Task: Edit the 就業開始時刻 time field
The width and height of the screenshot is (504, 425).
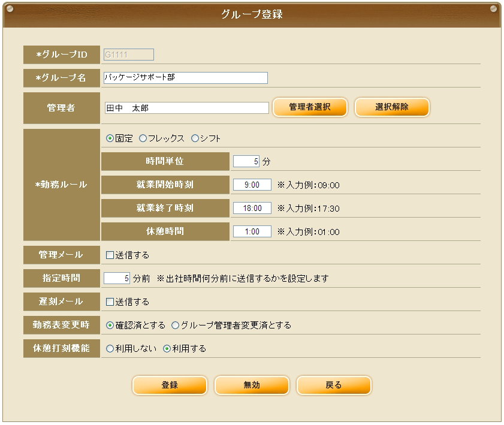Action: [x=248, y=185]
